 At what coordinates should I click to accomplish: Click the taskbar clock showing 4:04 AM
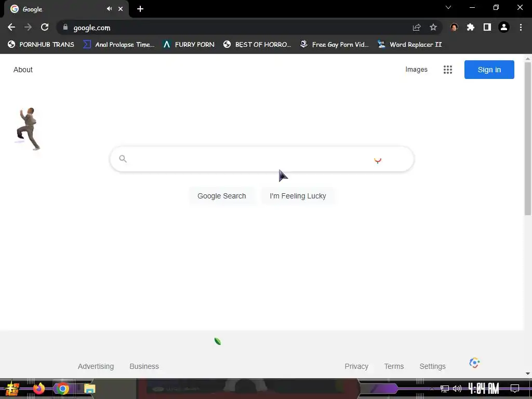pos(484,389)
